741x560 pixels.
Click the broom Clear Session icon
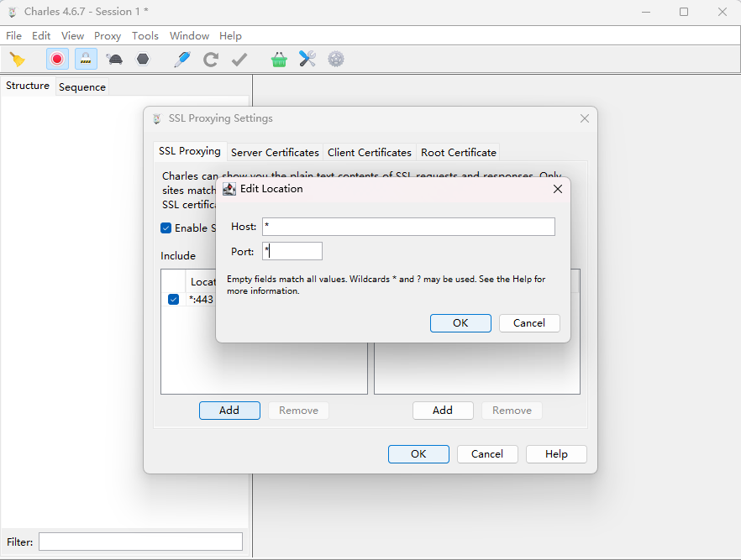(18, 59)
